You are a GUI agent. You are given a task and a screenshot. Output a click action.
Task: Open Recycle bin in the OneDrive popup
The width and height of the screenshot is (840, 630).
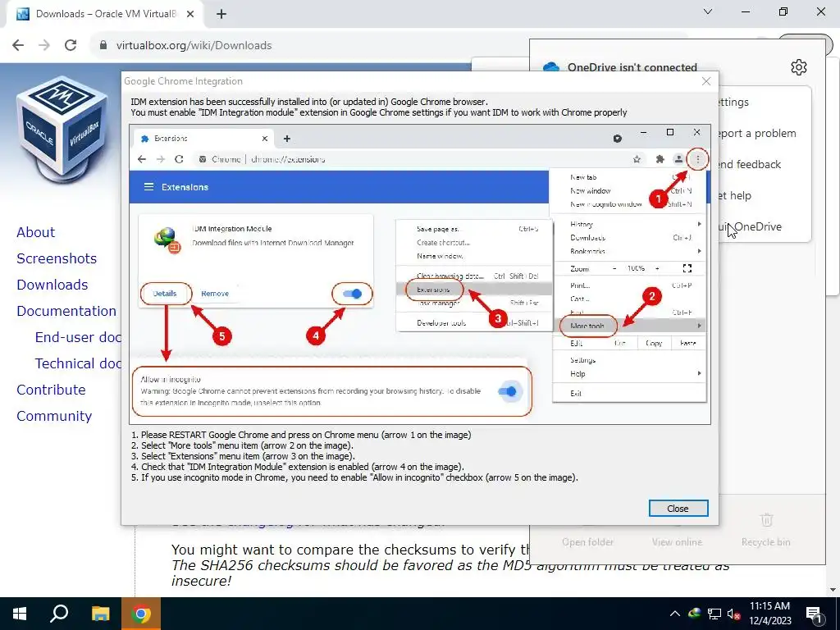[x=766, y=531]
